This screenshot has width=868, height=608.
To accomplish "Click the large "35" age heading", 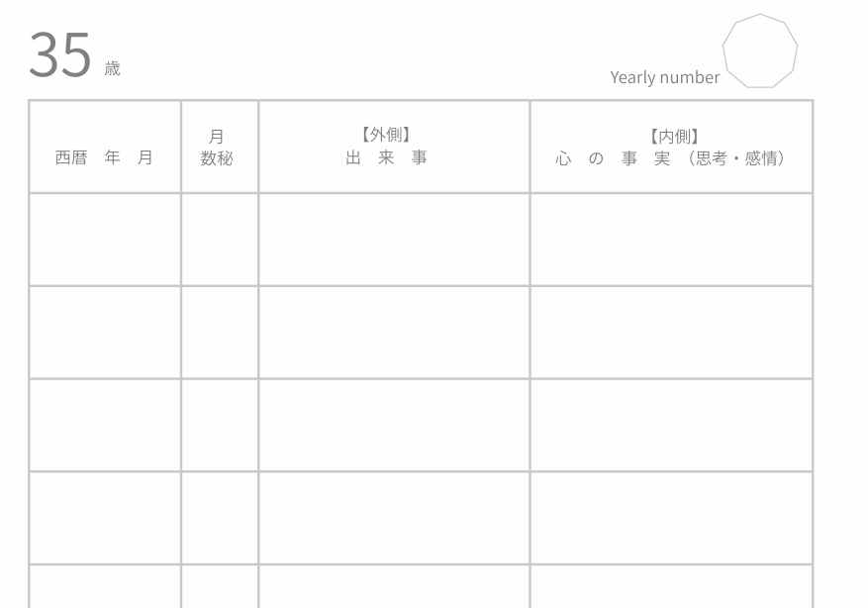I will tap(59, 55).
